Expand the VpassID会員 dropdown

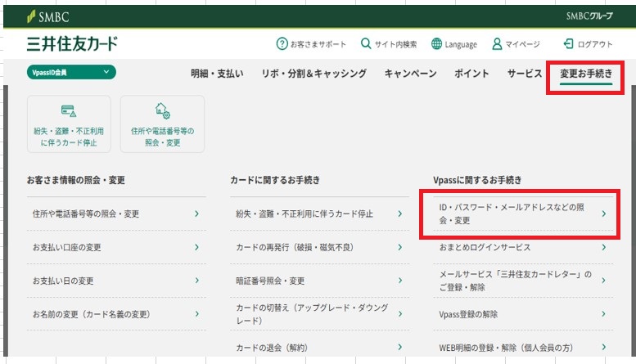71,72
